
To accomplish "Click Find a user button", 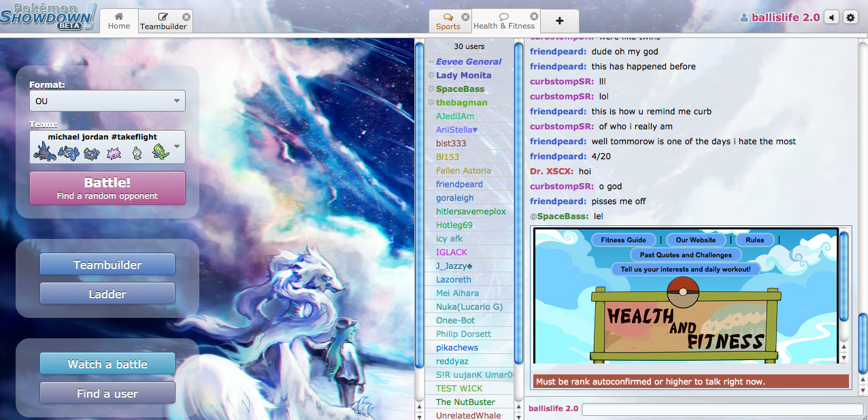I will [107, 393].
